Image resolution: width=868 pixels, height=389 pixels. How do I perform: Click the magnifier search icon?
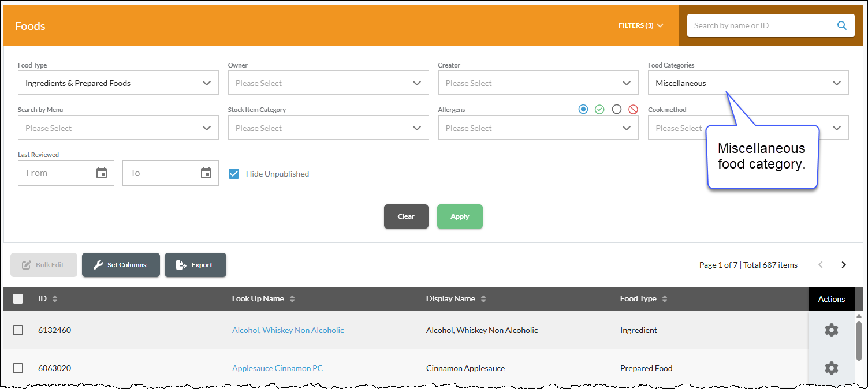pyautogui.click(x=842, y=25)
